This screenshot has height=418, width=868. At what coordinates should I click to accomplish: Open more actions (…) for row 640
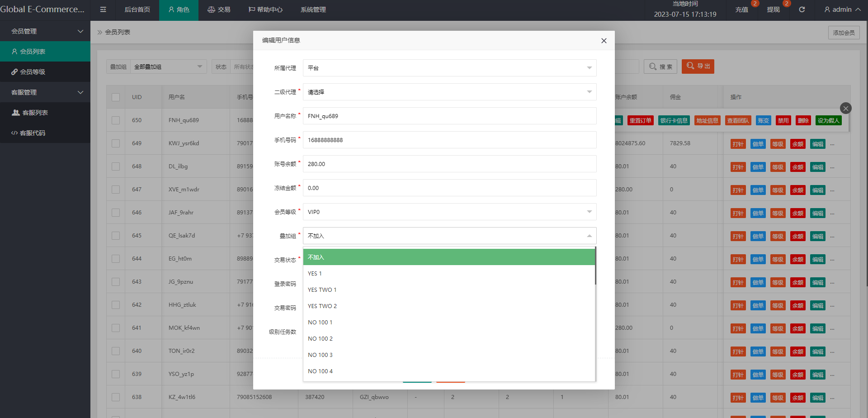click(x=832, y=352)
